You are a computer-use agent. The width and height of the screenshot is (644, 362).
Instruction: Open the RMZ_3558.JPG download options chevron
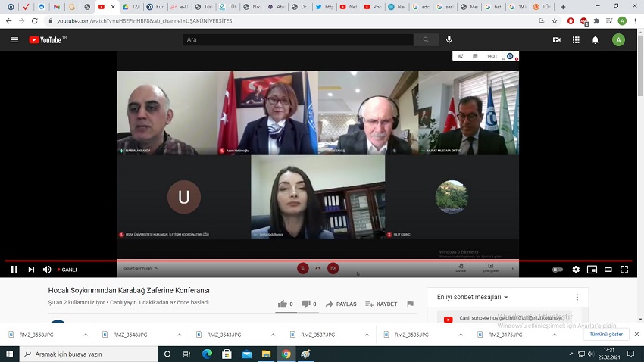86,334
